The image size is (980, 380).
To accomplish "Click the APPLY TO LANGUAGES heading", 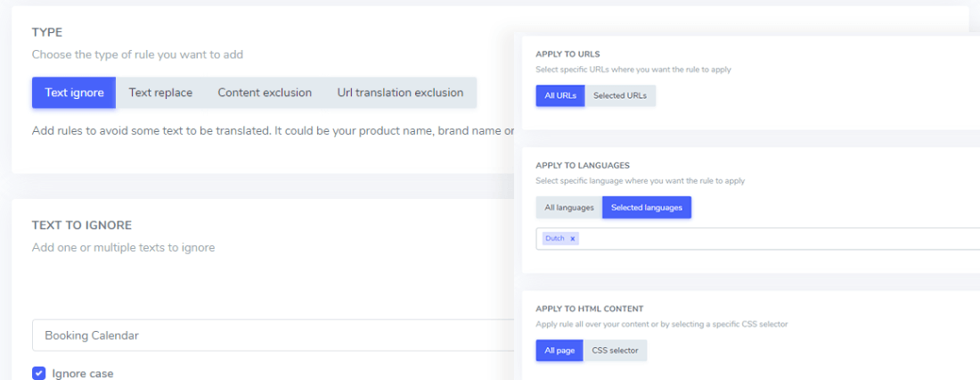I will coord(583,166).
